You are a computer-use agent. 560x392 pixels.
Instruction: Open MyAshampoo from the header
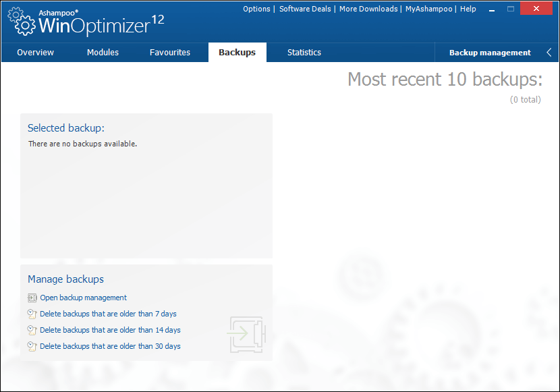(x=428, y=9)
